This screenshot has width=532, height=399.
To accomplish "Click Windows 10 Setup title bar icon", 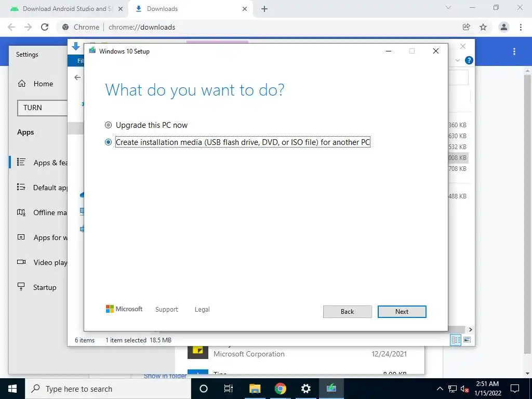I will [92, 51].
